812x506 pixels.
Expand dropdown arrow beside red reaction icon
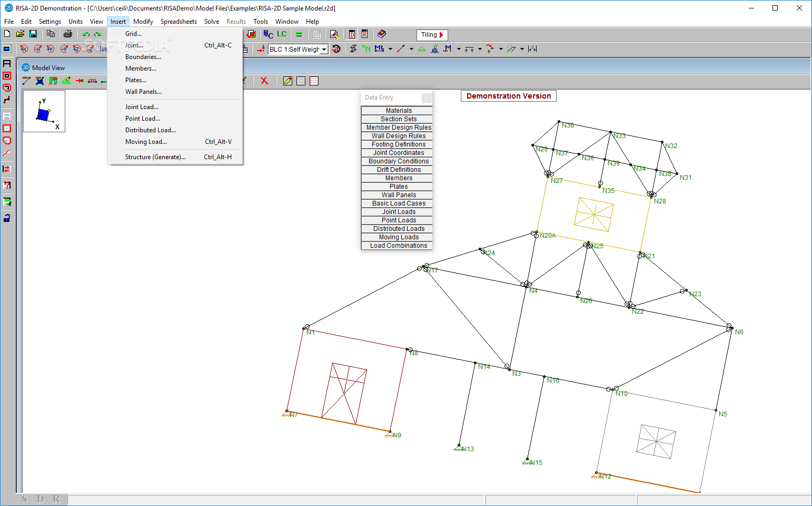(x=501, y=49)
